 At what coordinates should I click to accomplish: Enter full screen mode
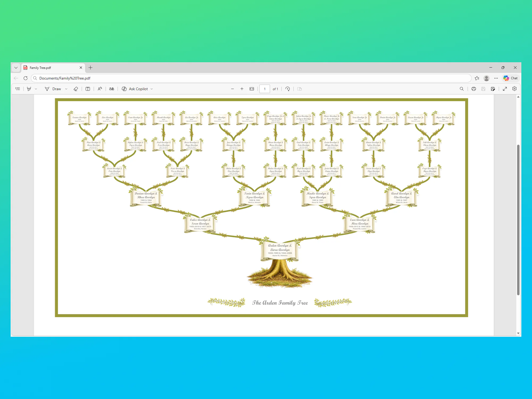(505, 89)
